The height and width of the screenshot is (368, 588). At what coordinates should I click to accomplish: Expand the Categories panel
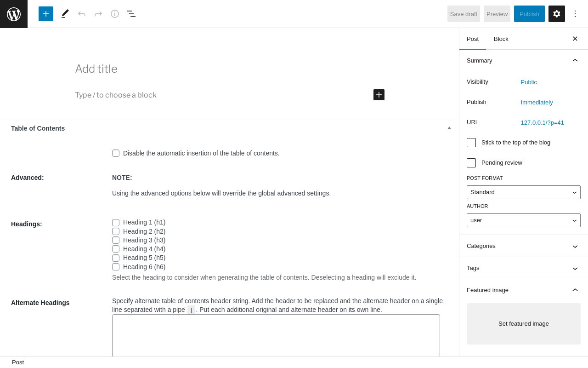(x=524, y=246)
